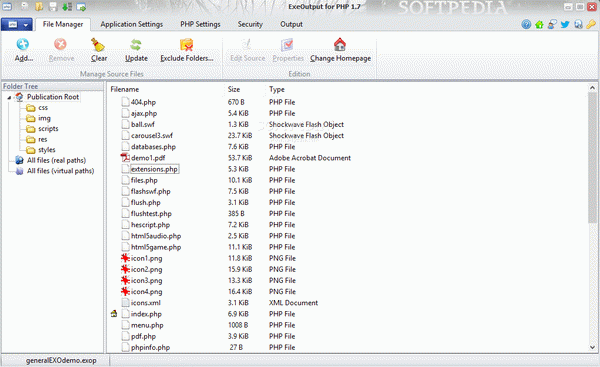This screenshot has width=600, height=367.
Task: Sort by the Filename column header
Action: click(125, 89)
